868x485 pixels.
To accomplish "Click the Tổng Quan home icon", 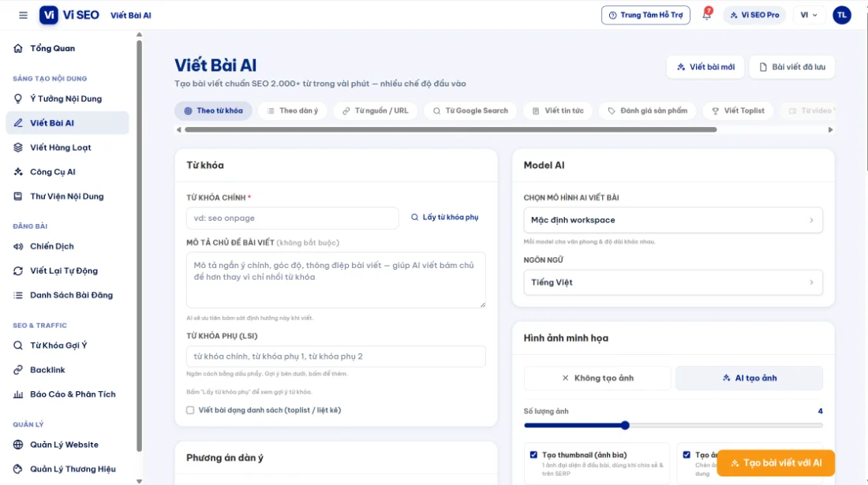I will coord(18,48).
